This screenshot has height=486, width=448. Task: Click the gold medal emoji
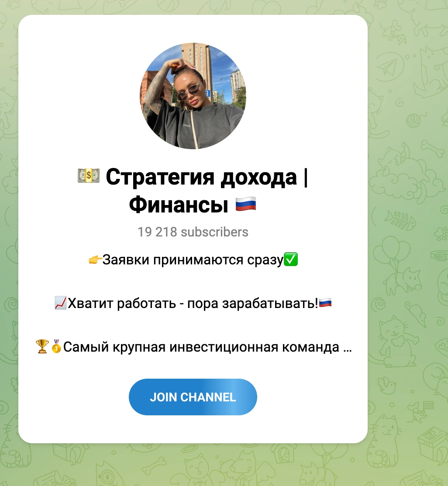click(x=56, y=346)
